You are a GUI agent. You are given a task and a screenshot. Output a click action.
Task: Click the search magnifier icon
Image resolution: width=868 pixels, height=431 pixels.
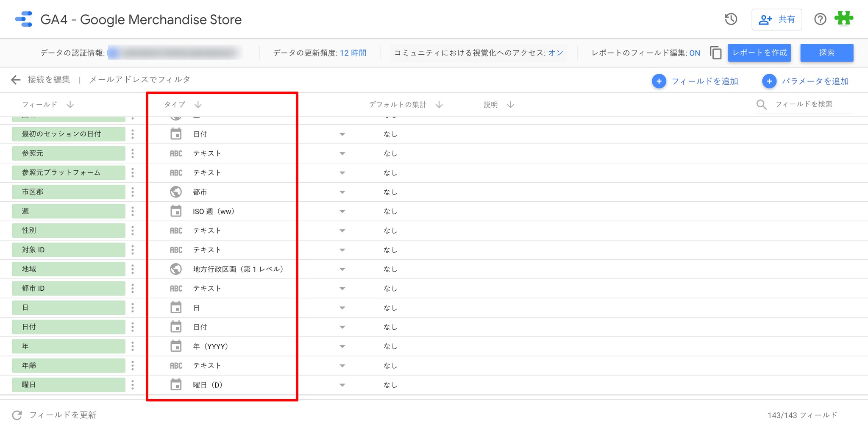pyautogui.click(x=762, y=105)
